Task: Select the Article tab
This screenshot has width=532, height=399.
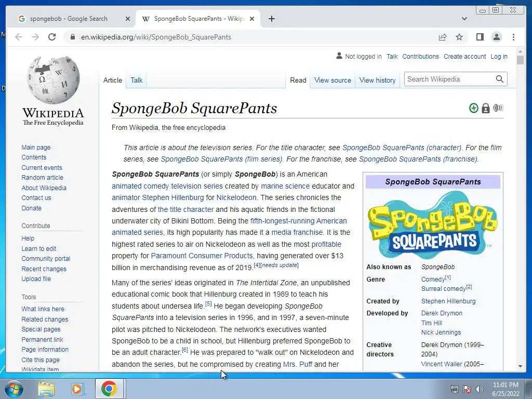Action: pos(113,80)
